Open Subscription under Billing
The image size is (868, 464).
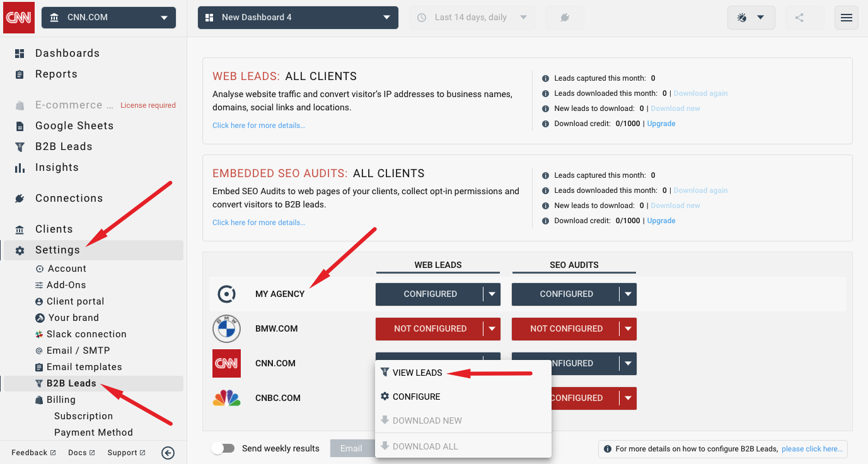[83, 416]
